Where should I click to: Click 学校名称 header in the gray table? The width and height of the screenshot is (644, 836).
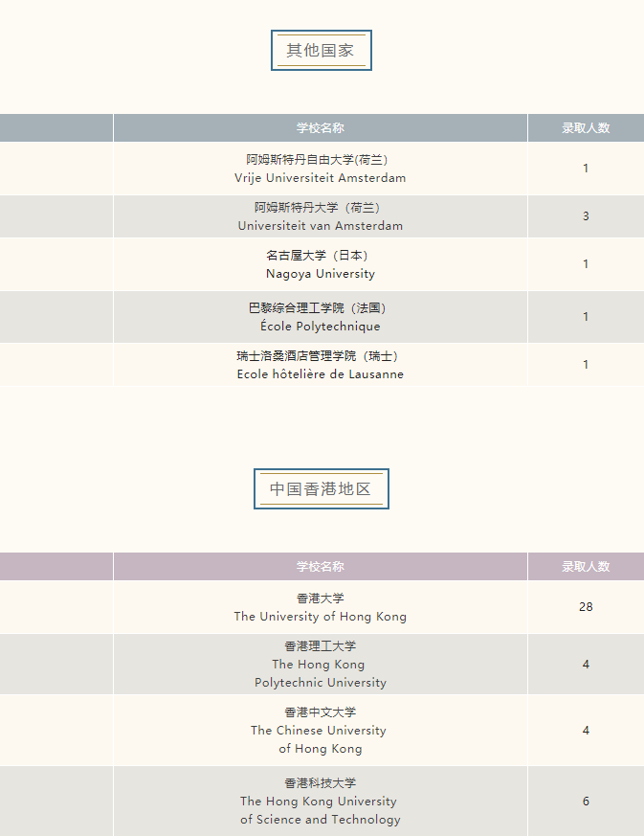coord(321,128)
